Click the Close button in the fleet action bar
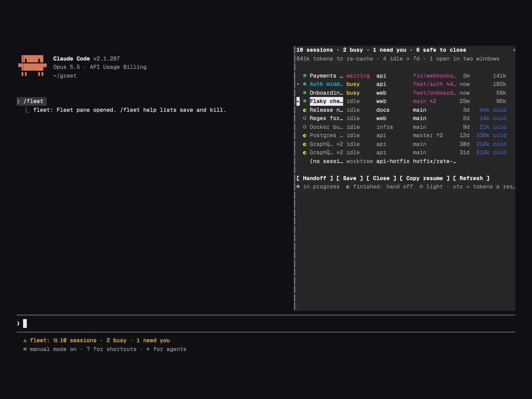The width and height of the screenshot is (532, 399). [x=381, y=178]
